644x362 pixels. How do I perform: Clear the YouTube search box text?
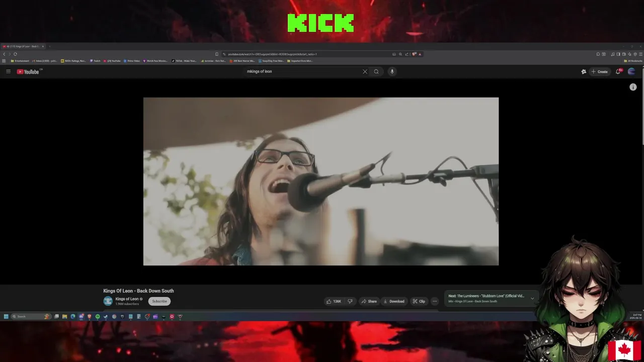click(365, 71)
